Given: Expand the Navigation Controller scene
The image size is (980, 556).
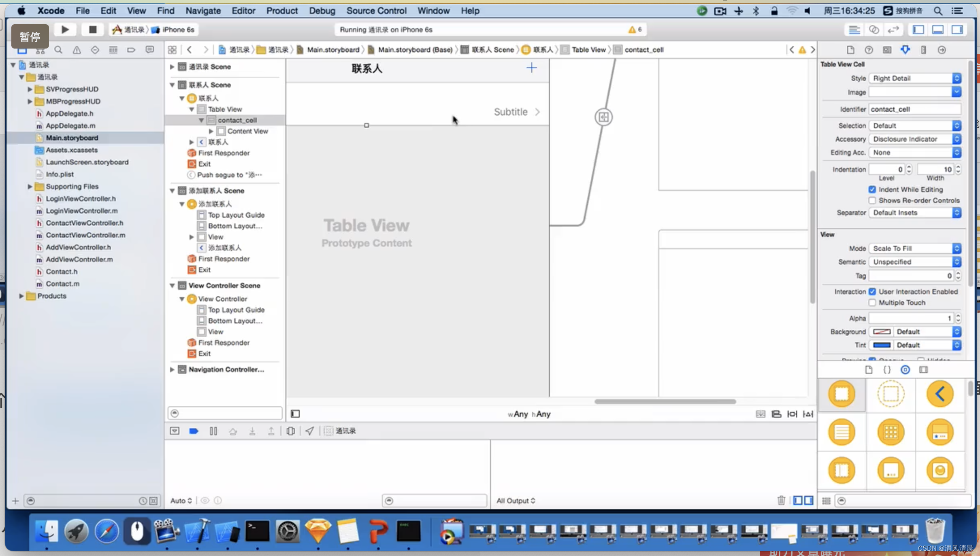Looking at the screenshot, I should pos(172,369).
